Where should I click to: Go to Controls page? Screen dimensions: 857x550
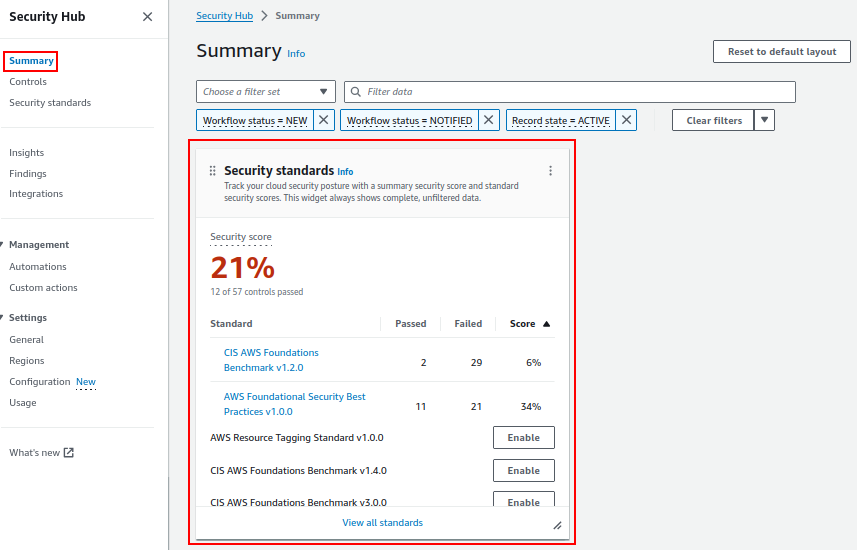(28, 81)
